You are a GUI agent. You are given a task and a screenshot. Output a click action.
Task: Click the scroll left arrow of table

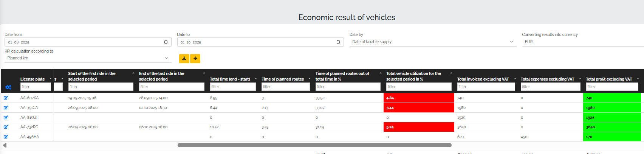coord(5,145)
